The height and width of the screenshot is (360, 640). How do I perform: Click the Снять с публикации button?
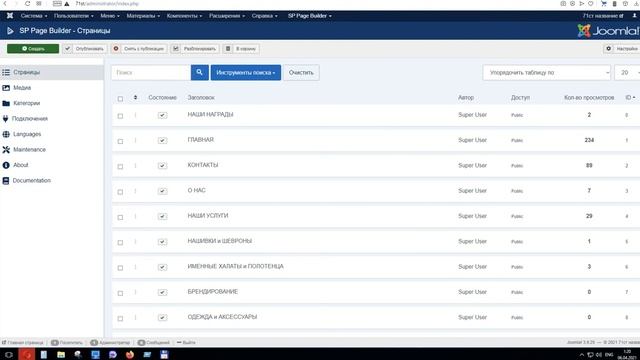[x=139, y=49]
